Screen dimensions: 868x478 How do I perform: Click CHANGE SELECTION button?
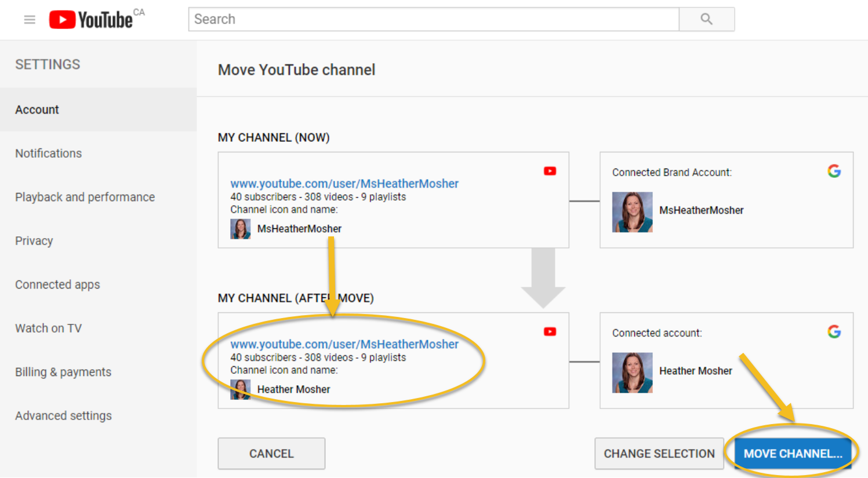point(659,454)
